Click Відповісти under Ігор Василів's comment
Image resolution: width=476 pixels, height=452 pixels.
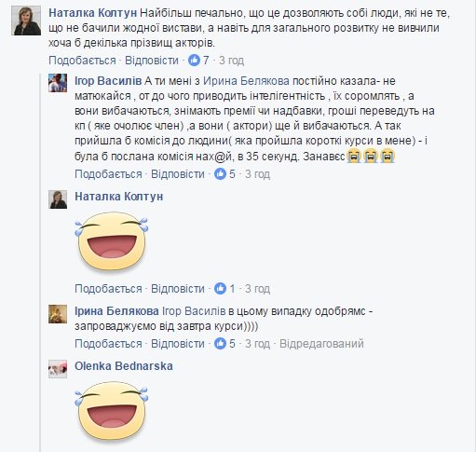(x=178, y=174)
